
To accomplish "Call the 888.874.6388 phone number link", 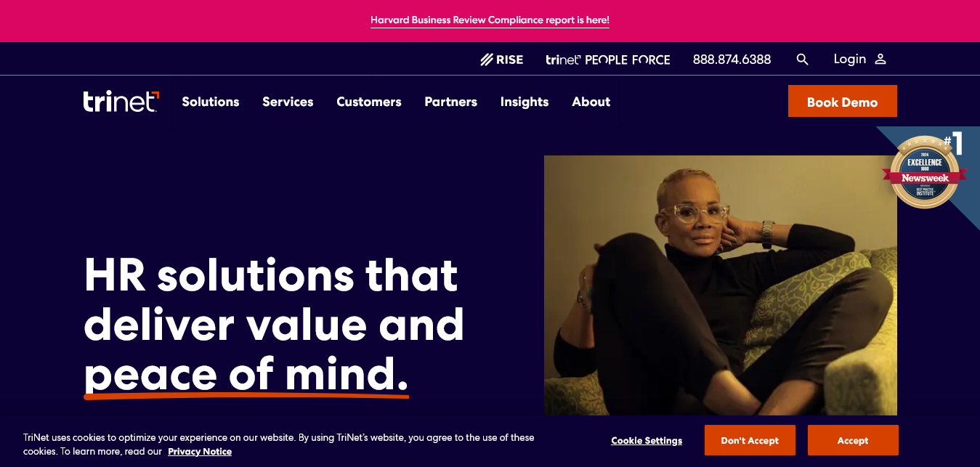I will 732,60.
